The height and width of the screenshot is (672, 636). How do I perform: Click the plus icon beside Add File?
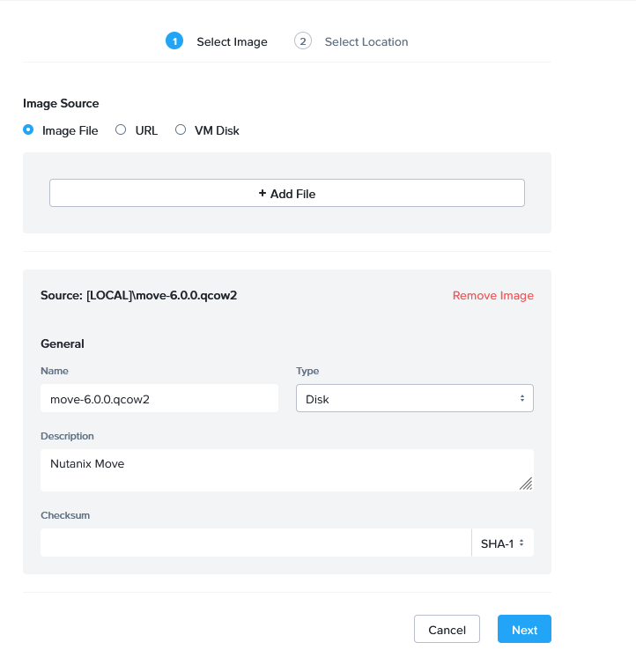263,194
